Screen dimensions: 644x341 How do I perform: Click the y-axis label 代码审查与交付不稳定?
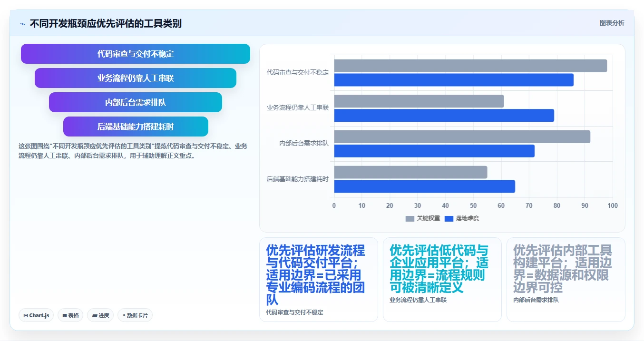[x=298, y=73]
